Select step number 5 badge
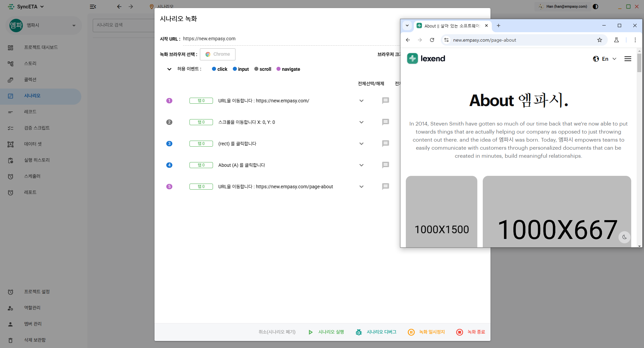The width and height of the screenshot is (644, 348). [x=169, y=187]
